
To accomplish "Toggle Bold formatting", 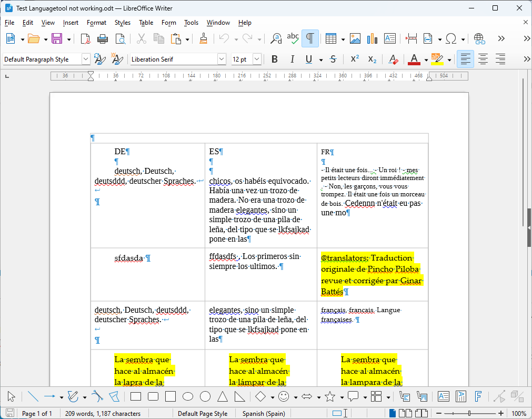I will (x=275, y=59).
